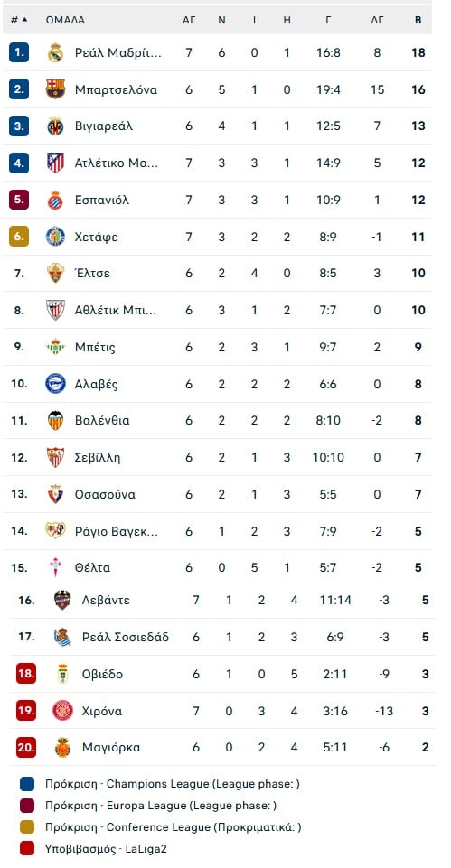Open the Ρεάλ Σοσιεδάδ team link
This screenshot has width=451, height=868.
tap(126, 637)
